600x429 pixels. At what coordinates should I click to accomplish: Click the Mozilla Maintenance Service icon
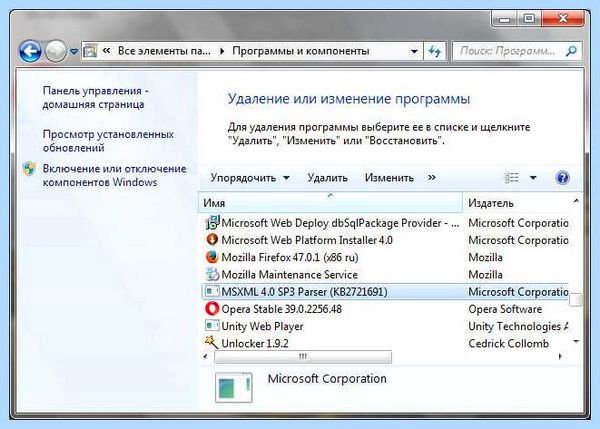click(212, 274)
